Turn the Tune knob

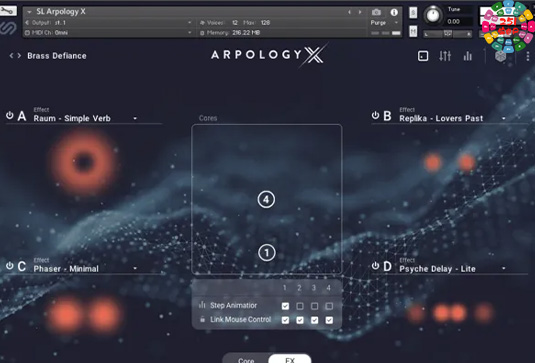point(433,15)
